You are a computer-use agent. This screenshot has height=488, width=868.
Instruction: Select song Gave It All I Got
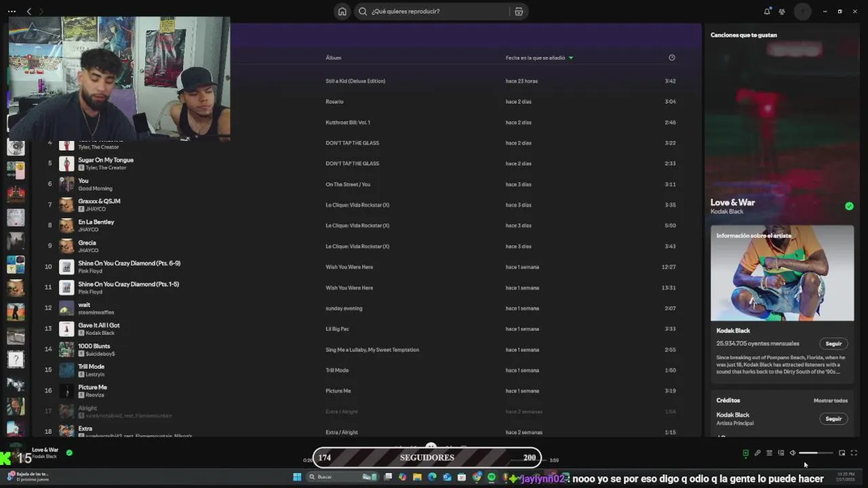tap(98, 325)
